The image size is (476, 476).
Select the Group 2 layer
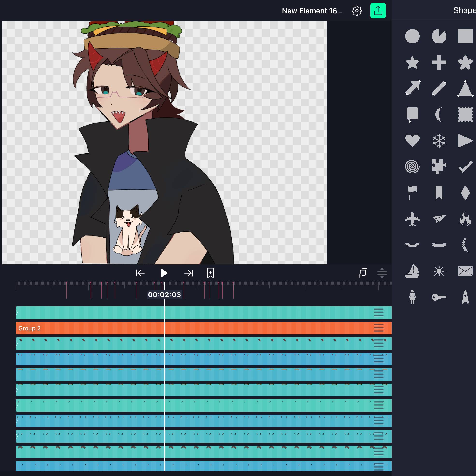click(203, 328)
